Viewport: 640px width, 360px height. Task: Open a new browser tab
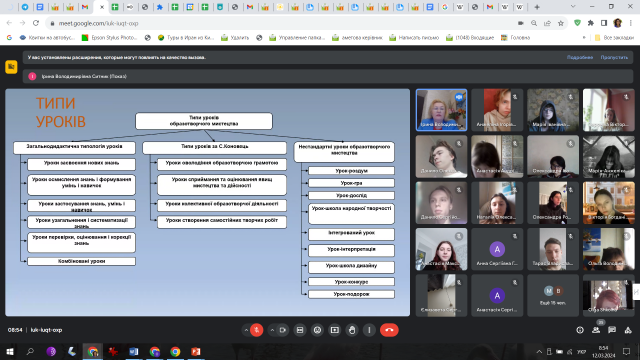537,7
